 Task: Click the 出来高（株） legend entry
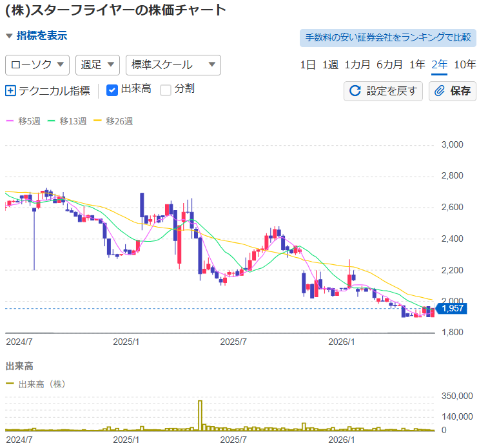pyautogui.click(x=36, y=384)
